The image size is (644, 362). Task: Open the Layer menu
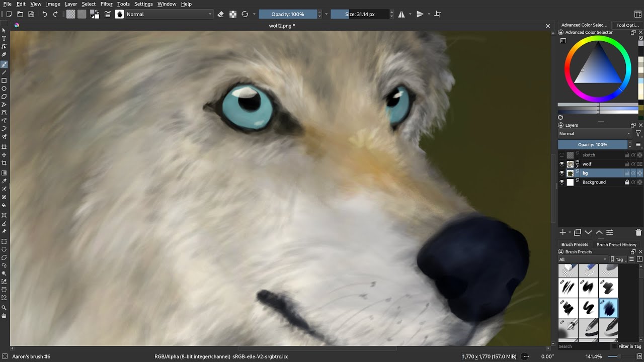pyautogui.click(x=71, y=4)
